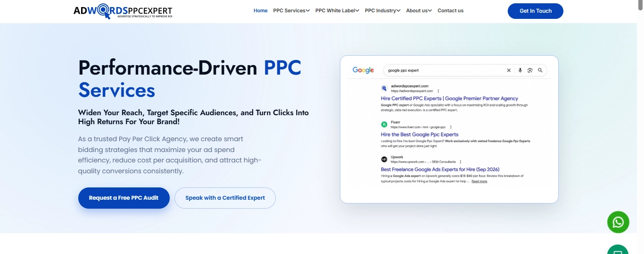This screenshot has height=254, width=644.
Task: Clear search with the X icon
Action: (509, 70)
